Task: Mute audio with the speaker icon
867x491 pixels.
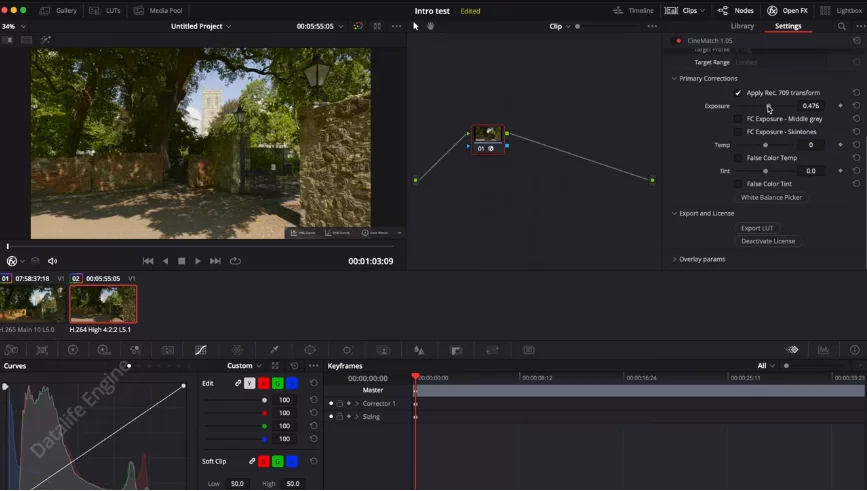Action: [x=53, y=261]
